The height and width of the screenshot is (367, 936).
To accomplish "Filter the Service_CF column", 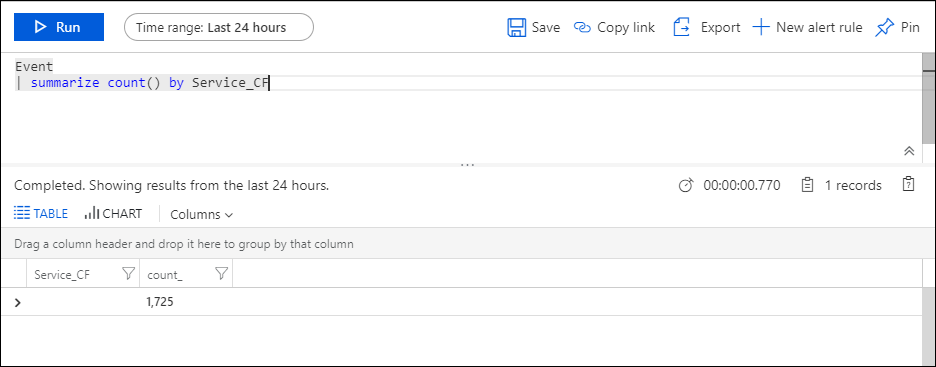I will [x=128, y=274].
